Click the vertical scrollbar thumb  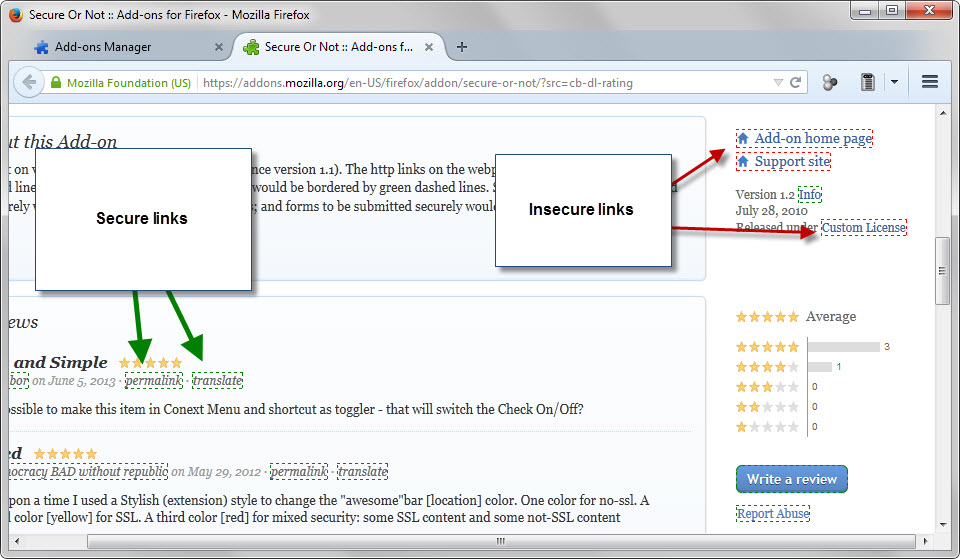tap(942, 271)
